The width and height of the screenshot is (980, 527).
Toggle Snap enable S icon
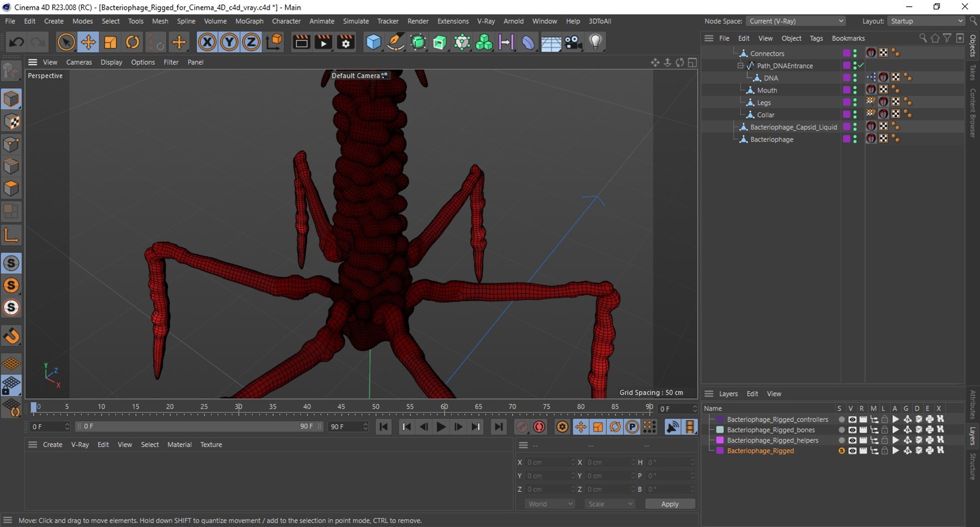(11, 263)
